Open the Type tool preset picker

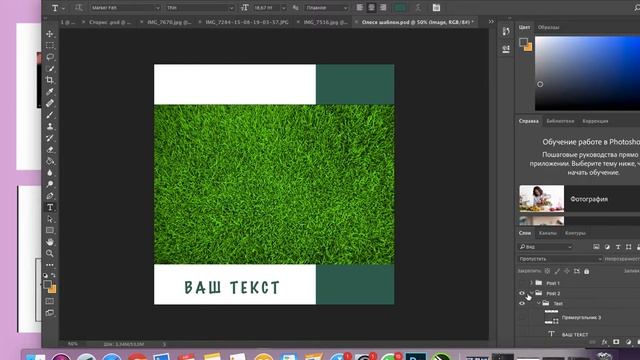click(x=58, y=8)
